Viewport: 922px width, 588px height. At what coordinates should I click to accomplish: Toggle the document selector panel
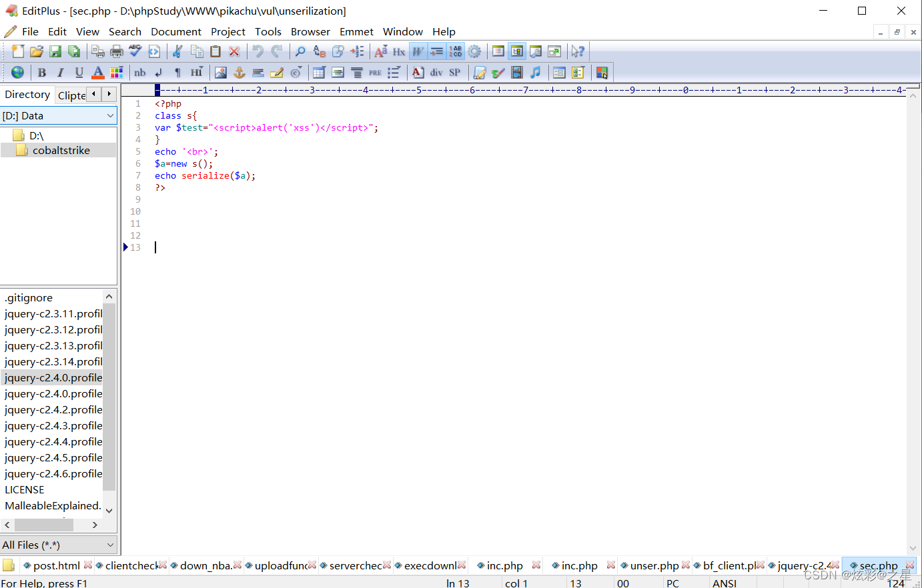498,51
